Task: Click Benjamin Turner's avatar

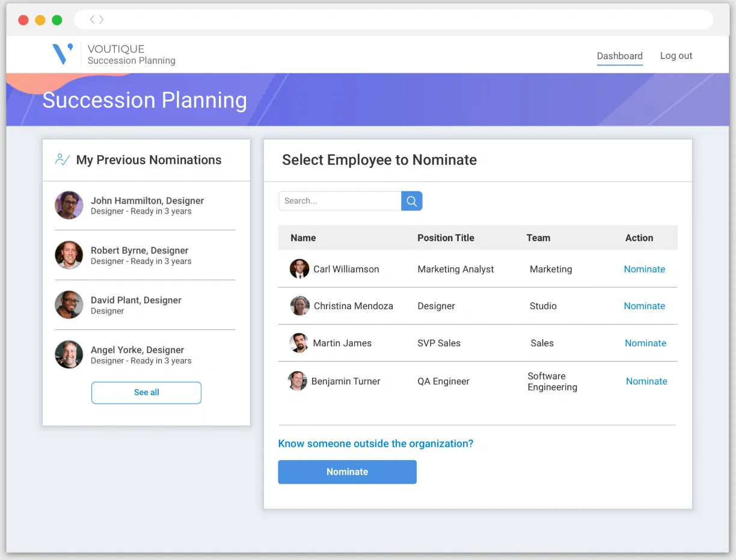Action: tap(298, 381)
